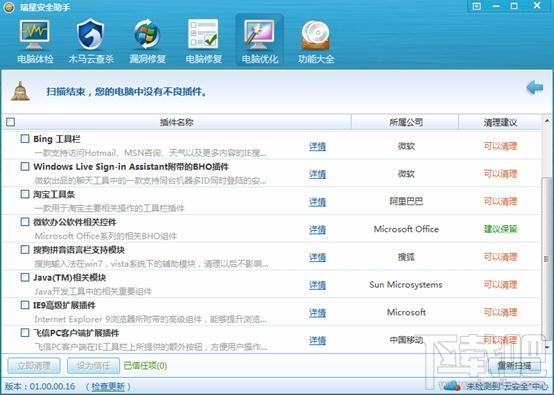Open 功能大全 disc icon

(x=316, y=35)
